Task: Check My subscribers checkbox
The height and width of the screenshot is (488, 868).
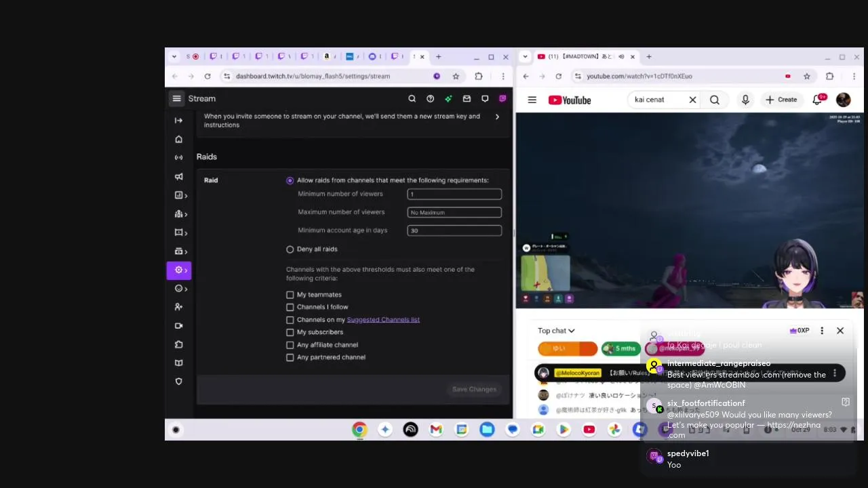Action: [x=290, y=332]
